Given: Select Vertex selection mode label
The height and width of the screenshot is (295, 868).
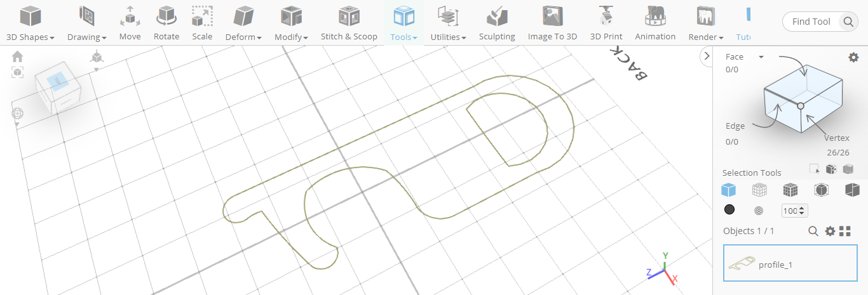Looking at the screenshot, I should (837, 138).
